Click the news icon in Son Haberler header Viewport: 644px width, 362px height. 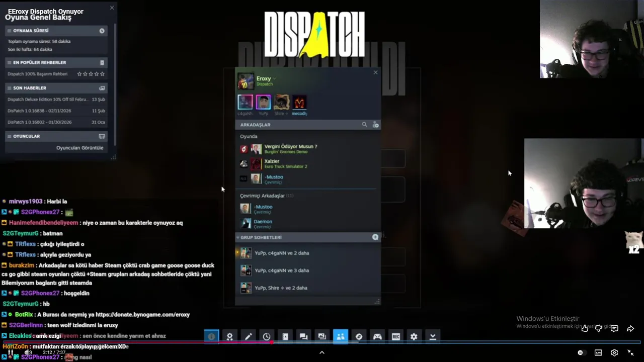(x=102, y=88)
